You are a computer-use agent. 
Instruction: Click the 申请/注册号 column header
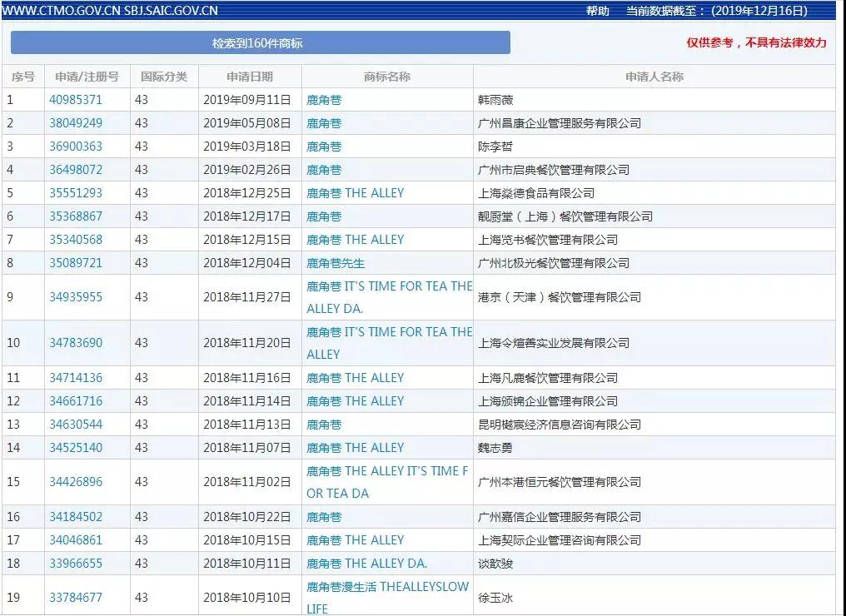coord(87,77)
